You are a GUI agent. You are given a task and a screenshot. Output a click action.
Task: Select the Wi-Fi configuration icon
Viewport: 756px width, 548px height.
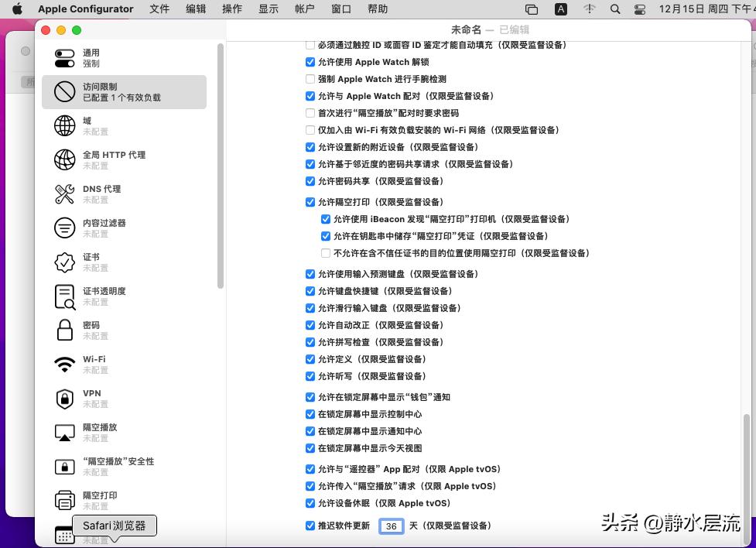(x=66, y=364)
